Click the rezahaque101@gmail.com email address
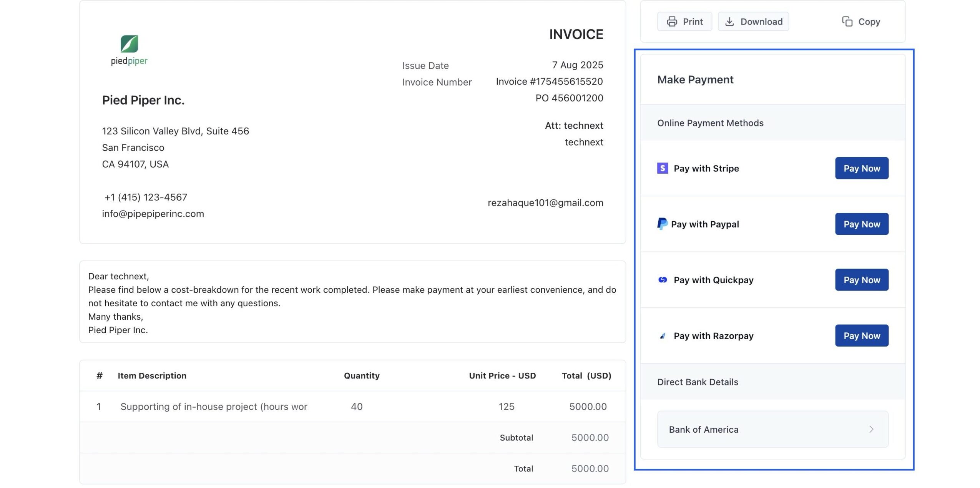This screenshot has height=488, width=980. [545, 203]
